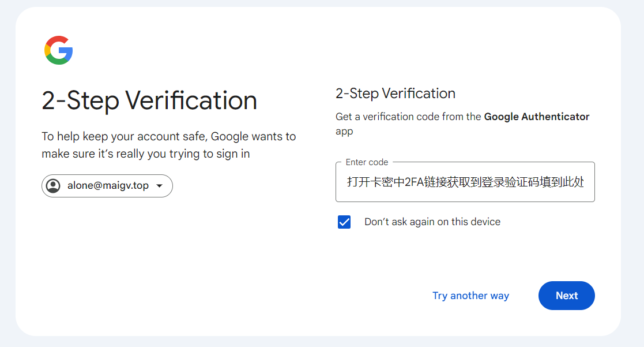644x347 pixels.
Task: Click the empty right end of the code field
Action: (590, 182)
